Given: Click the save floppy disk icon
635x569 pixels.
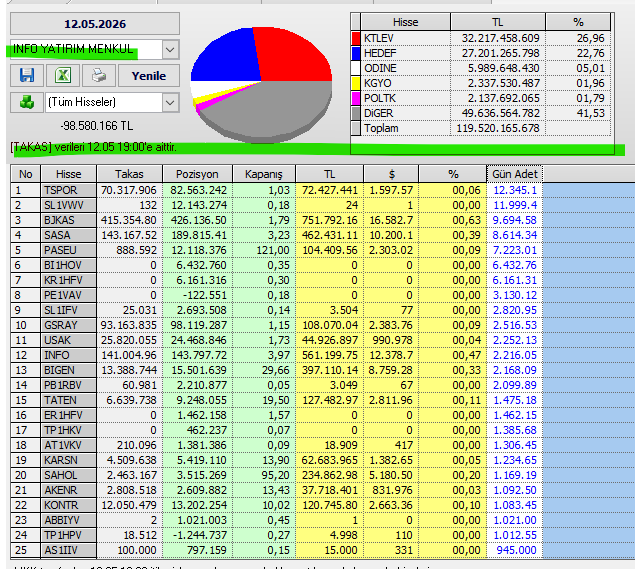Looking at the screenshot, I should click(27, 75).
